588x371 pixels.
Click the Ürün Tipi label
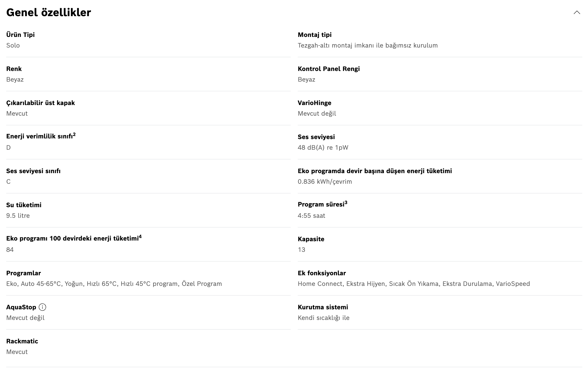pos(21,35)
